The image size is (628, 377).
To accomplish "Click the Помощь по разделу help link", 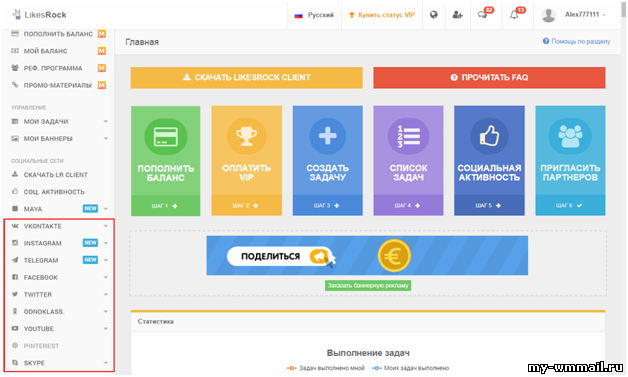I will (x=576, y=41).
